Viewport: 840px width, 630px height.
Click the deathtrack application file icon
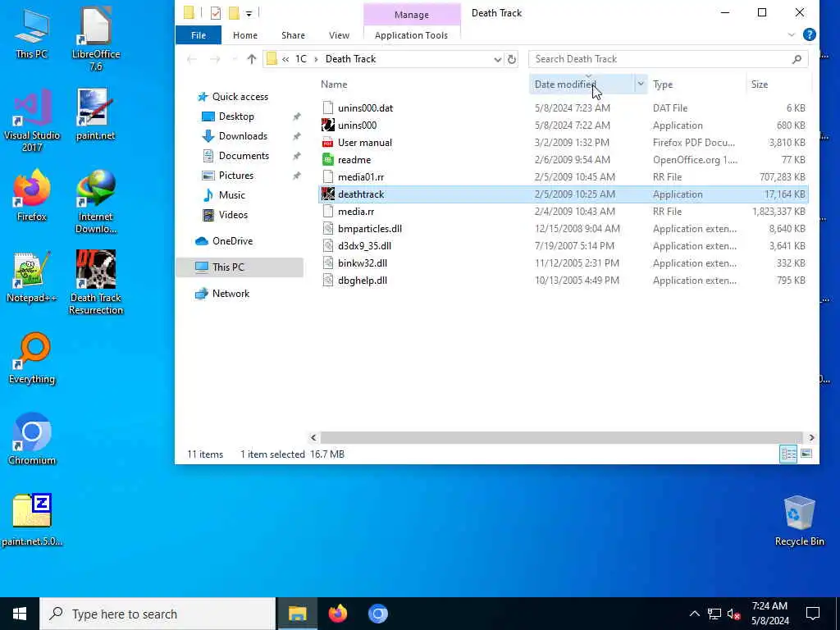[x=328, y=194]
